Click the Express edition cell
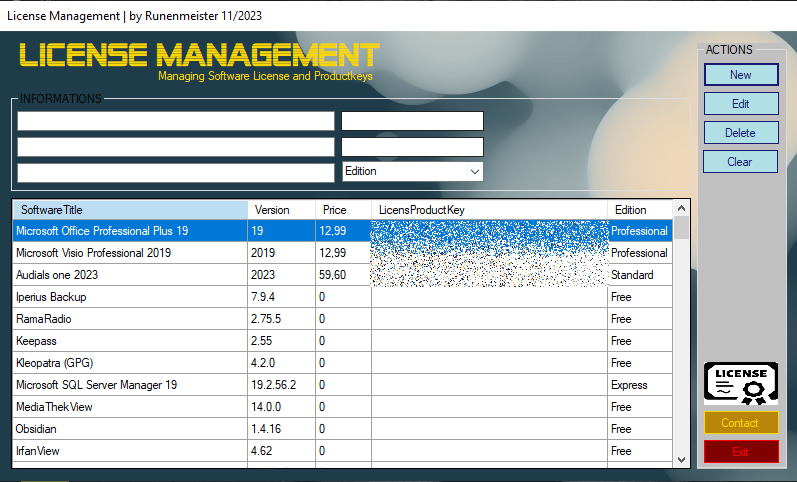 pyautogui.click(x=640, y=385)
